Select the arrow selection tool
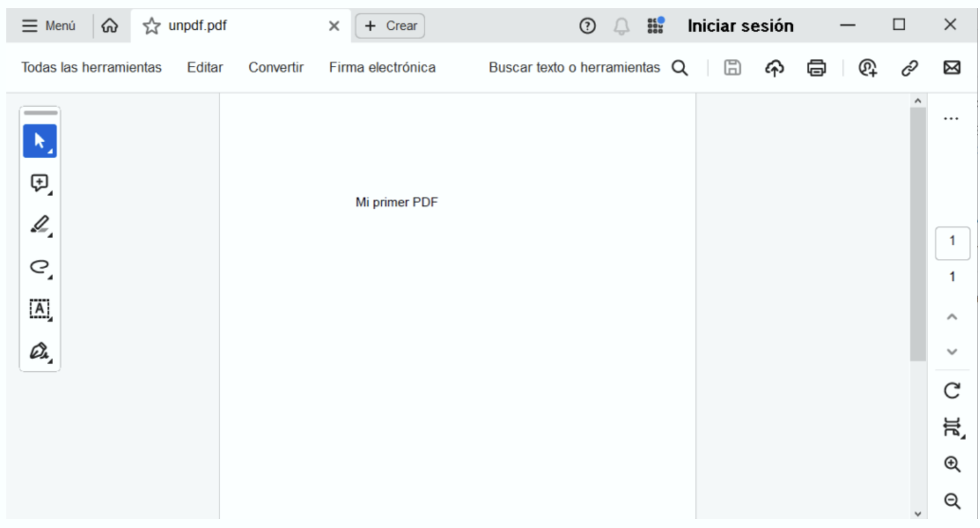 pos(39,141)
